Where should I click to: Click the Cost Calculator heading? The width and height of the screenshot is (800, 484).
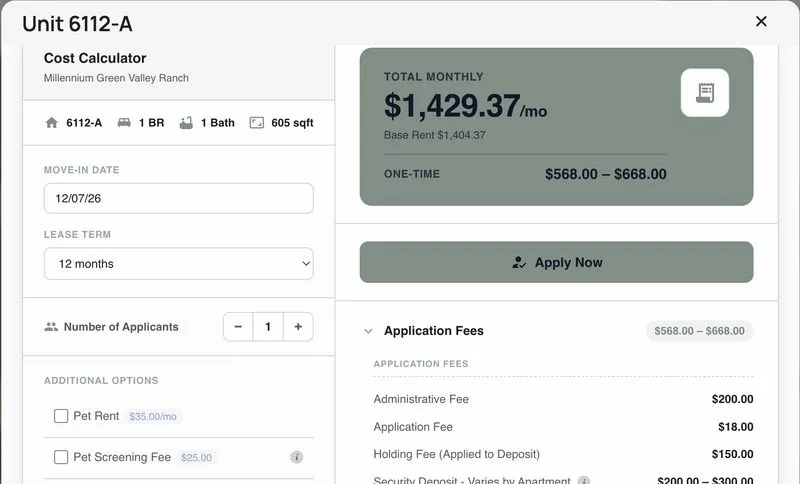95,58
